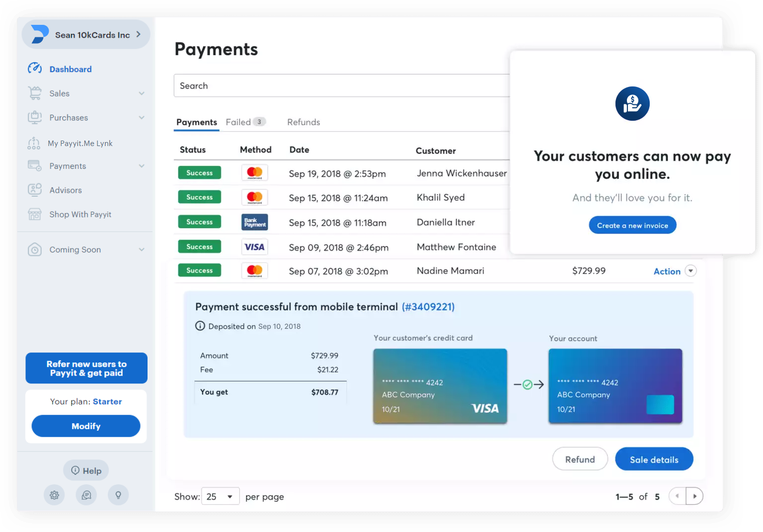
Task: Open the settings gear icon
Action: [x=54, y=495]
